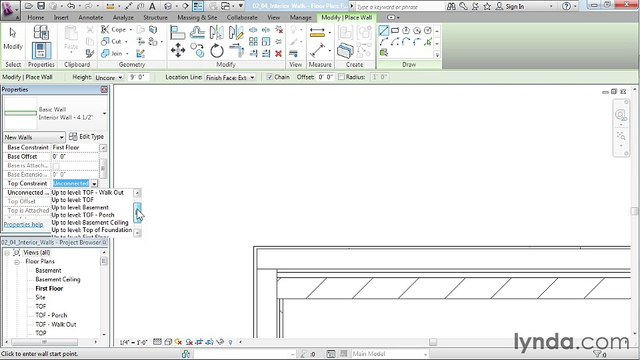Close the Properties palette
The image size is (640, 360).
tap(104, 89)
